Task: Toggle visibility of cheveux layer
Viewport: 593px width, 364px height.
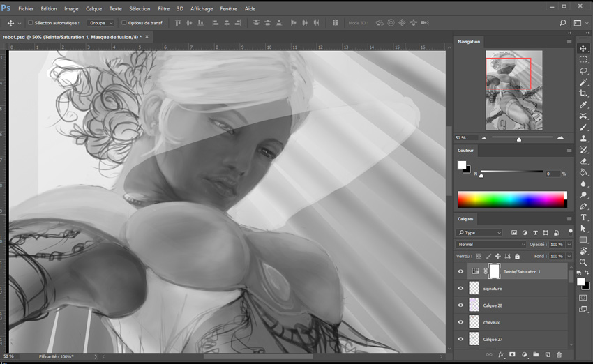Action: pyautogui.click(x=460, y=322)
